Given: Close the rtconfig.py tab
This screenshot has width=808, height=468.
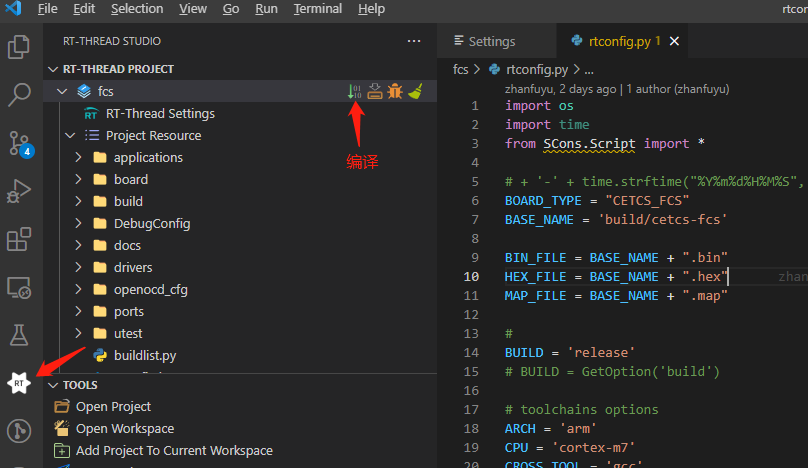Looking at the screenshot, I should 674,41.
